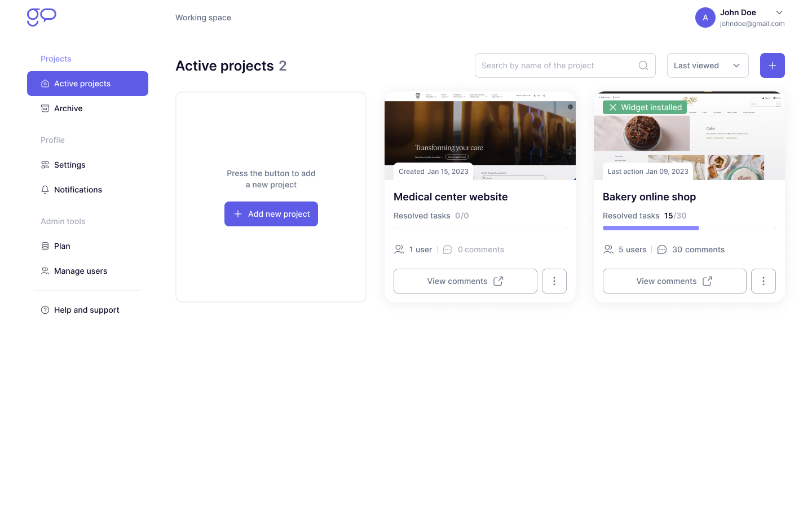This screenshot has width=812, height=508.
Task: Click the project name search field
Action: pyautogui.click(x=555, y=65)
